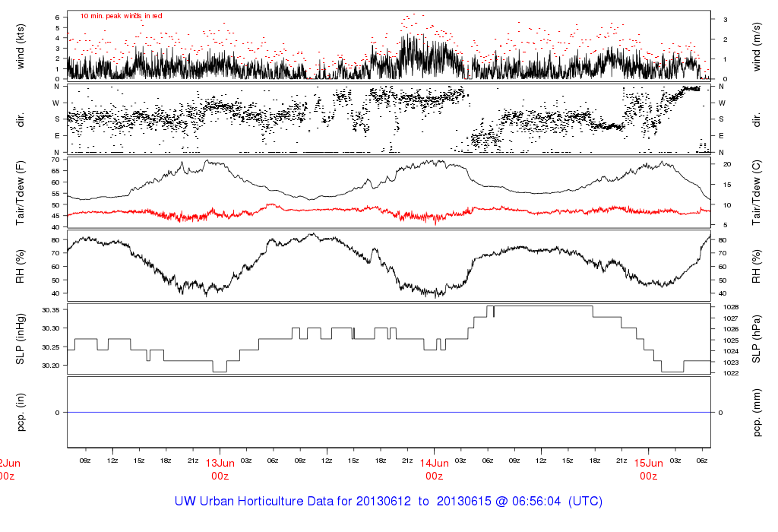Image resolution: width=778 pixels, height=532 pixels.
Task: Click the "pcp. (in)" axis label
Action: pos(21,411)
